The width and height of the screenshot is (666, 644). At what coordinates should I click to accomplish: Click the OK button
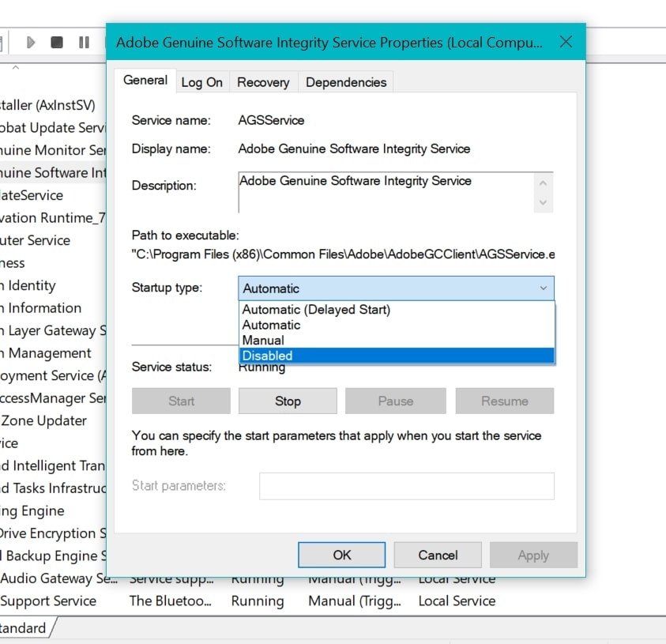pos(342,555)
